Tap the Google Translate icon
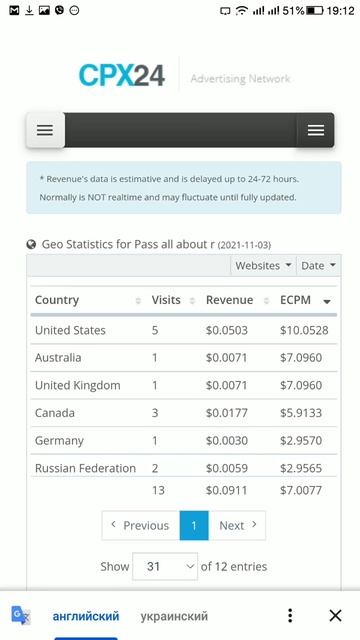This screenshot has height=640, width=360. click(21, 616)
